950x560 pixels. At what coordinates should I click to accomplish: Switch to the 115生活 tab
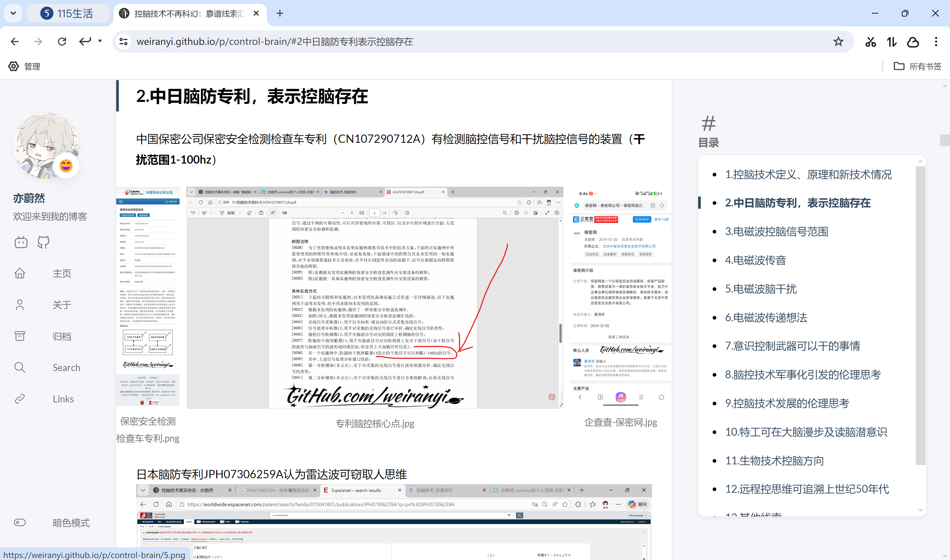(69, 13)
